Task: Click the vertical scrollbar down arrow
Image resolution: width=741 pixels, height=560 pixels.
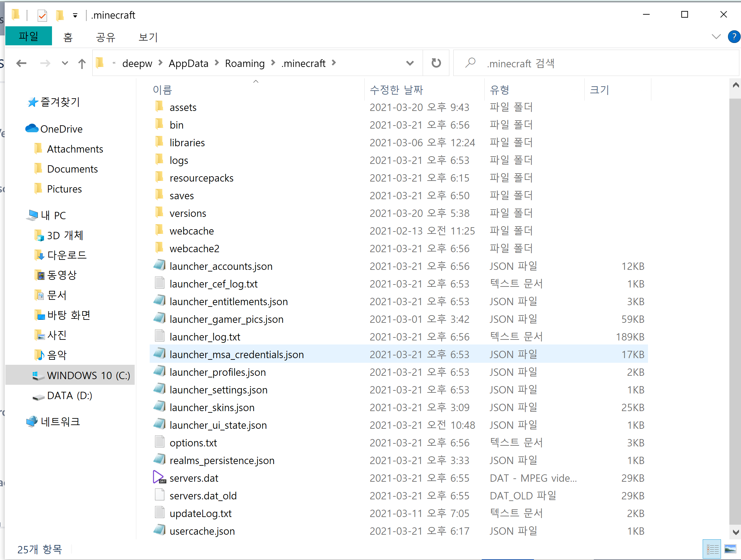Action: pos(736,532)
